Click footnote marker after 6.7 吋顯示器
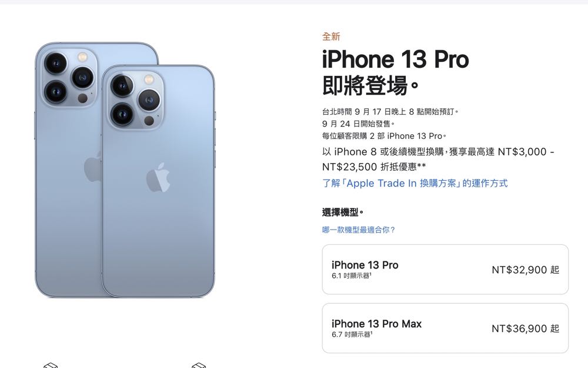 click(x=371, y=333)
